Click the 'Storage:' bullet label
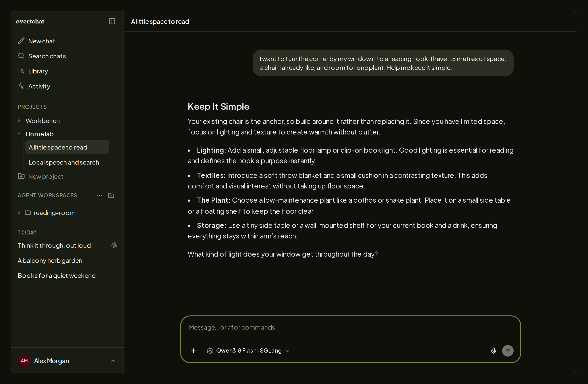Image resolution: width=588 pixels, height=384 pixels. 211,225
